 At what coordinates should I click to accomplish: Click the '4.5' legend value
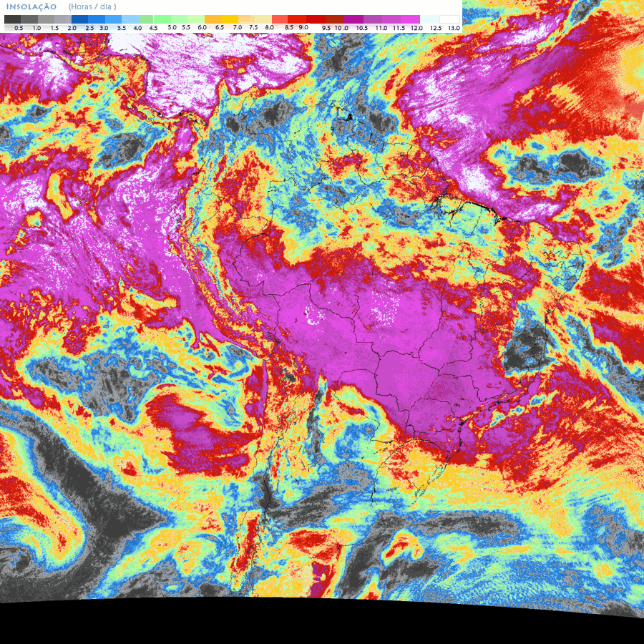(x=153, y=28)
